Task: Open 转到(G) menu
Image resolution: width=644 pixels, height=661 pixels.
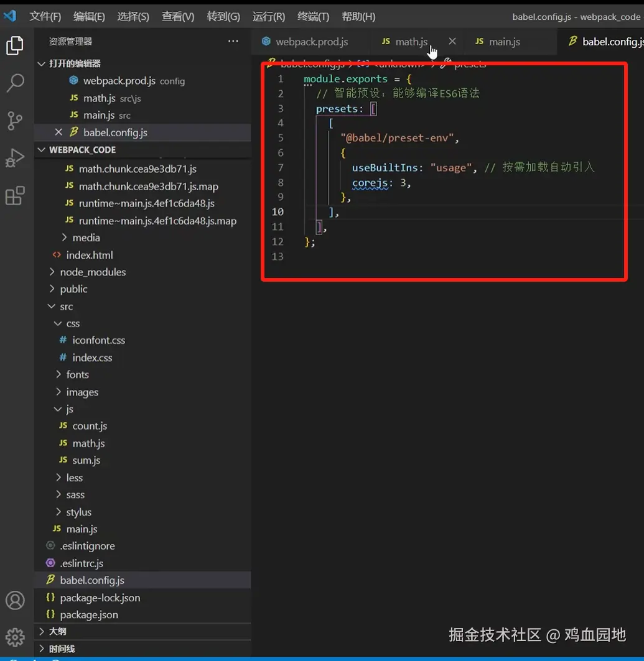Action: (223, 16)
